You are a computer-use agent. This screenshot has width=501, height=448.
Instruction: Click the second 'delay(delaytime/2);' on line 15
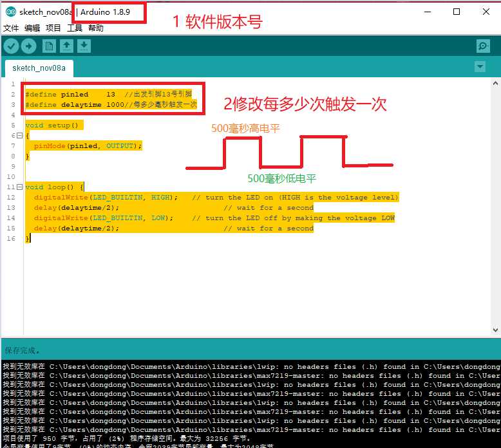tap(77, 229)
